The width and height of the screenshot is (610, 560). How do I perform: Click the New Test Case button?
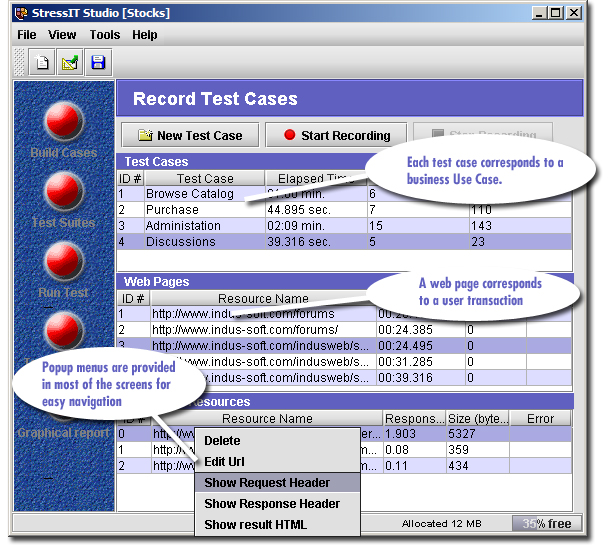pyautogui.click(x=190, y=135)
